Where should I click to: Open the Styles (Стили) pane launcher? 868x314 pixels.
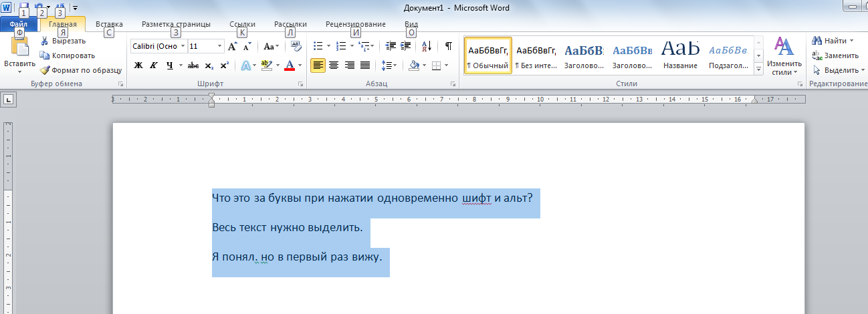click(x=800, y=84)
